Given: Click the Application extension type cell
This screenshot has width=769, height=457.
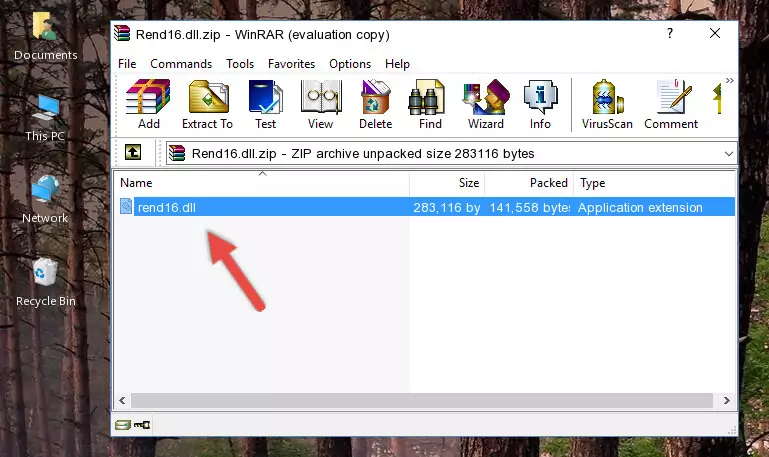Looking at the screenshot, I should point(640,207).
